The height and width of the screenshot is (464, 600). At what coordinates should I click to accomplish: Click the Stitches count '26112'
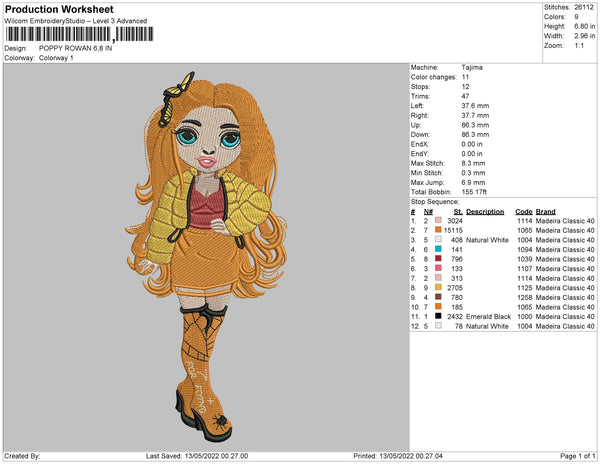click(584, 7)
